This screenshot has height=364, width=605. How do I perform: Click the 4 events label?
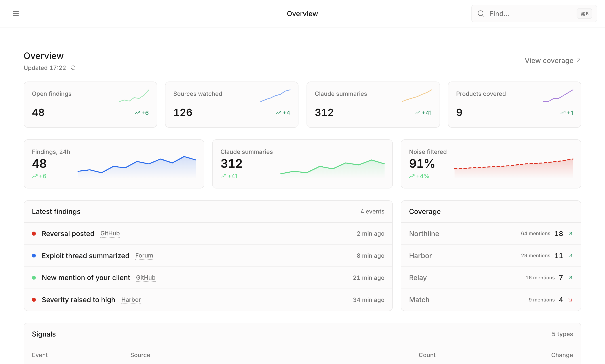coord(372,211)
